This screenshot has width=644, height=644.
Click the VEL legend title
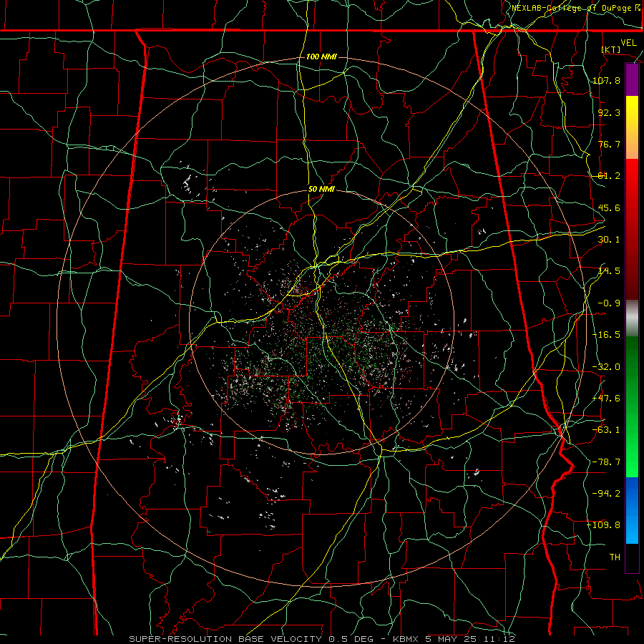pos(628,43)
